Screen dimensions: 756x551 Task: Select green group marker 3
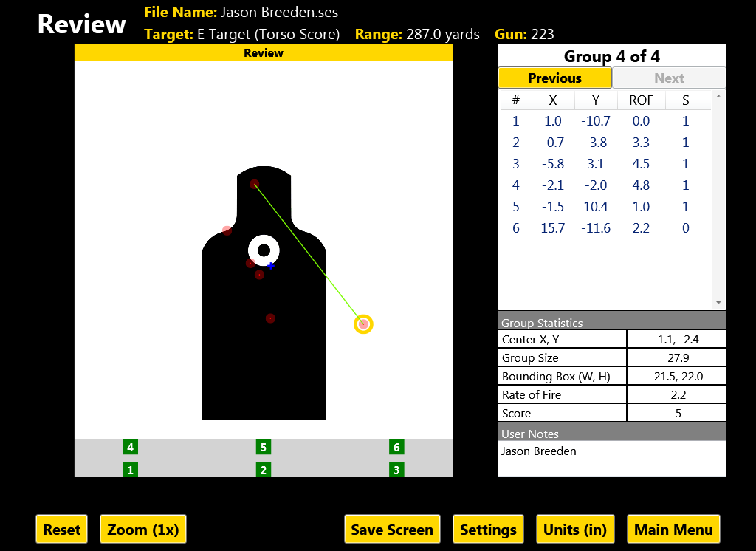[396, 470]
